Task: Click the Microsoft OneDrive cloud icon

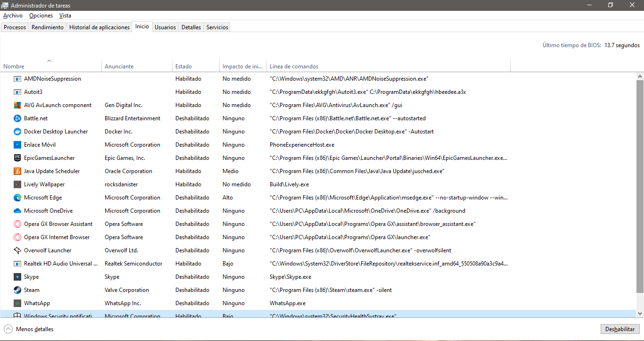Action: pos(17,211)
